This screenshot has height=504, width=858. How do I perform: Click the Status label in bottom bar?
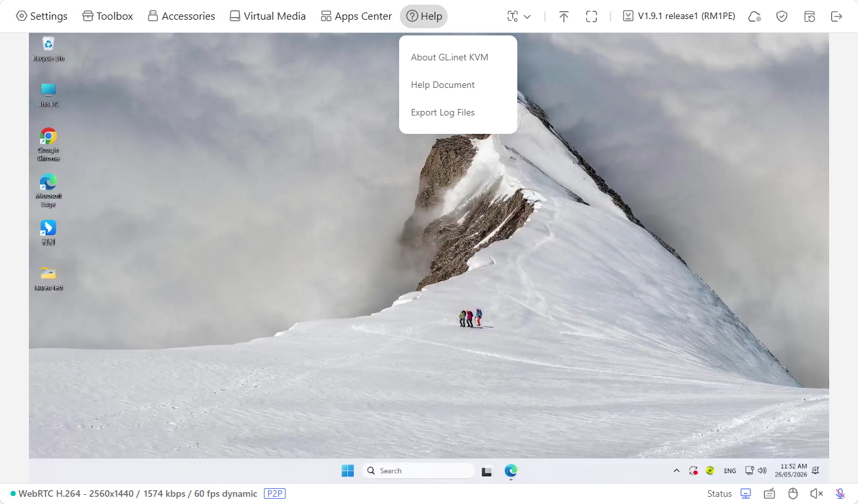point(719,493)
